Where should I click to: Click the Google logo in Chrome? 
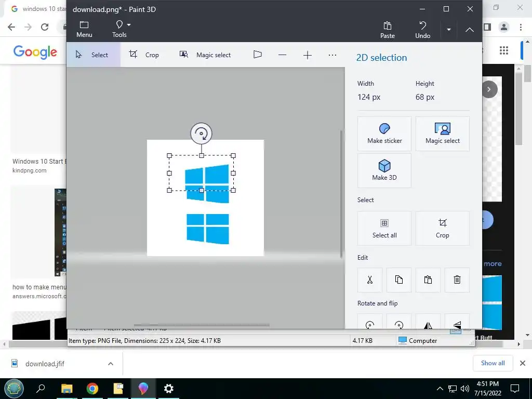[x=35, y=52]
